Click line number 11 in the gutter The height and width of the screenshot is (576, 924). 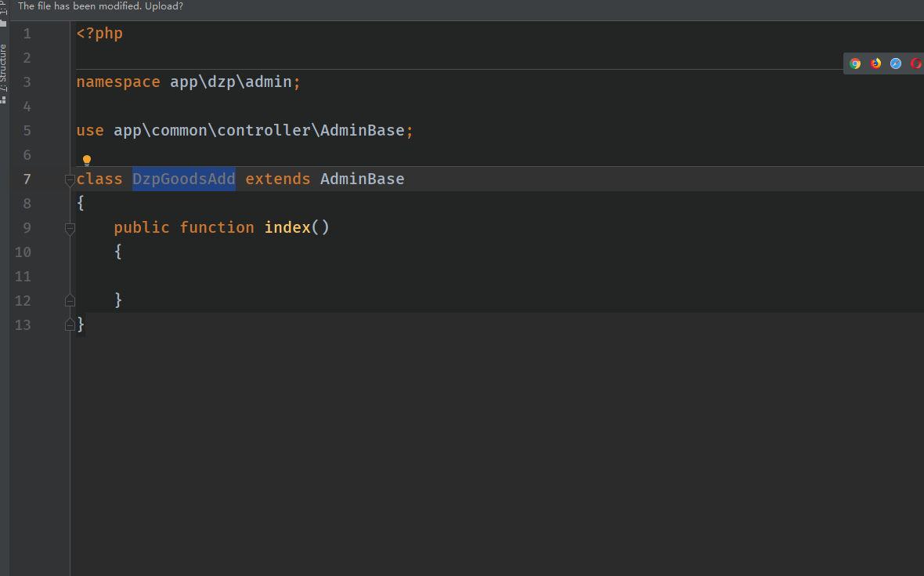point(23,277)
